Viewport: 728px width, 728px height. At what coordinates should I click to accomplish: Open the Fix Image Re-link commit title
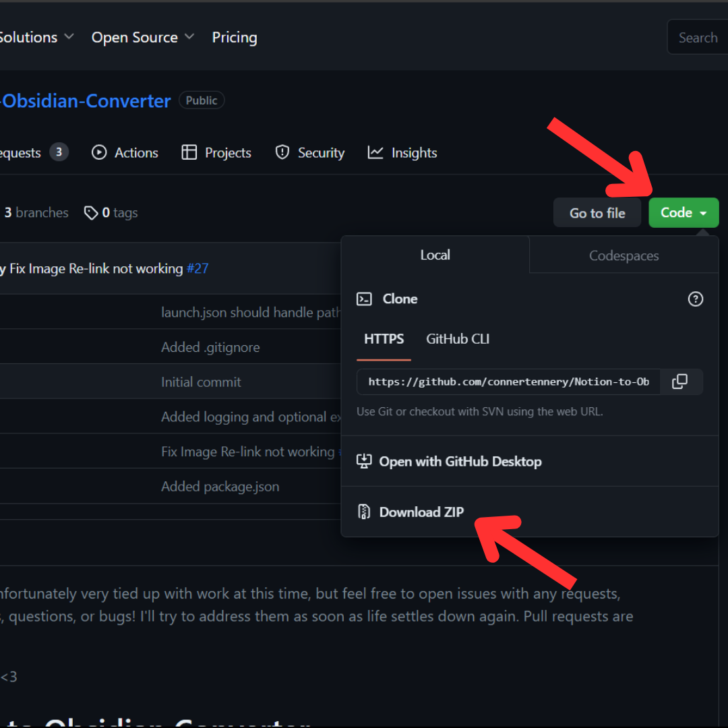[x=96, y=268]
